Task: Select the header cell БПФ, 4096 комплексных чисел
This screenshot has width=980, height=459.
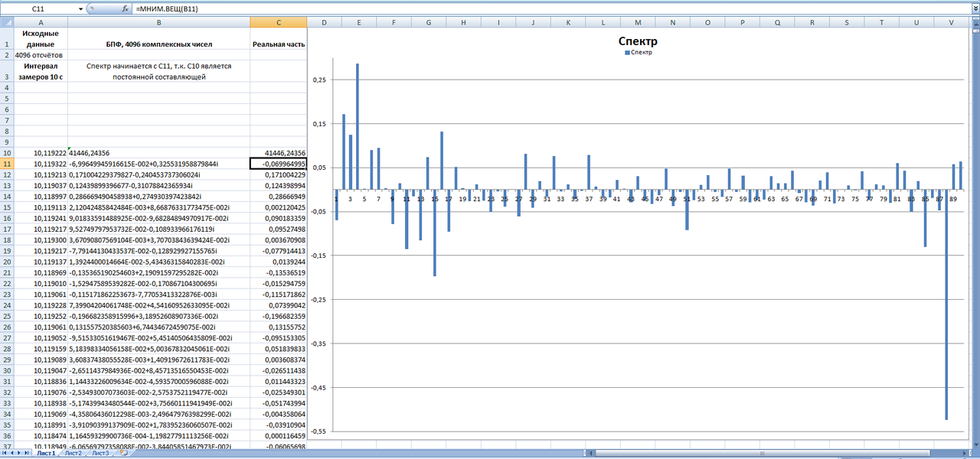Action: coord(159,39)
